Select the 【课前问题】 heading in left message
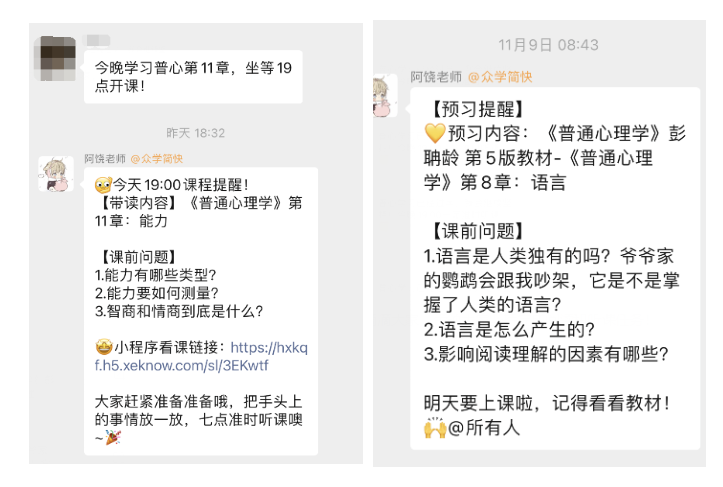 pos(138,257)
